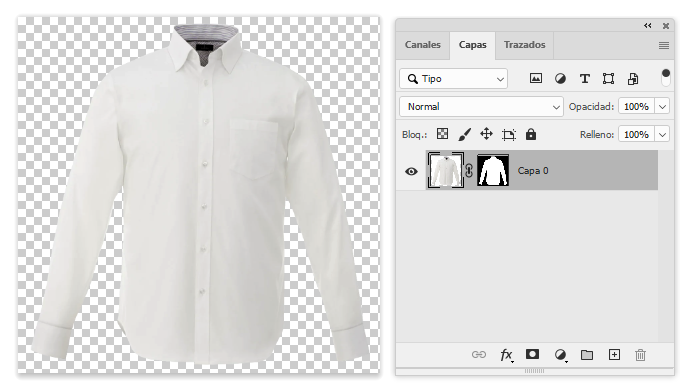The height and width of the screenshot is (388, 697).
Task: Lock image pixels with brush icon
Action: point(464,134)
